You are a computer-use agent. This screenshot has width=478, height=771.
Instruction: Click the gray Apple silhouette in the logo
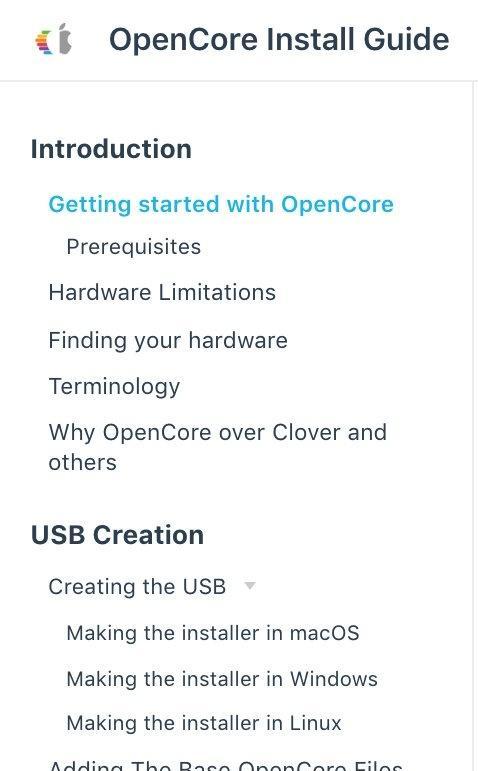coord(64,38)
